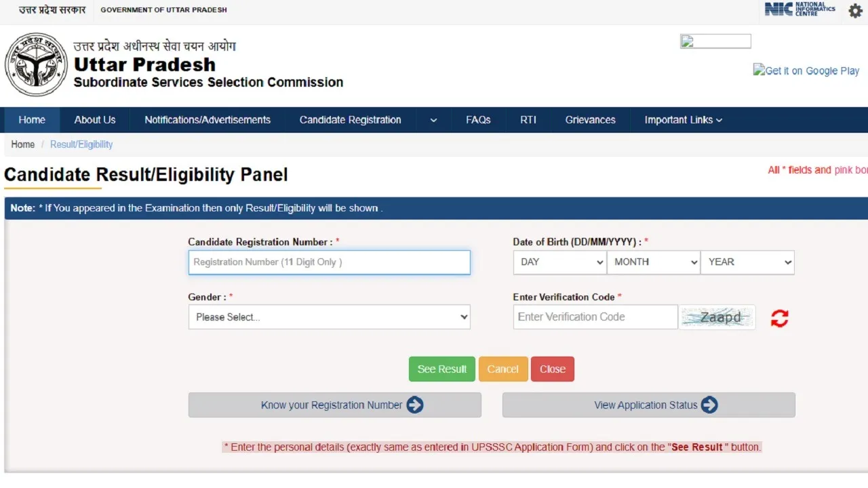Screen dimensions: 868x488
Task: Open the settings gear icon
Action: click(855, 11)
